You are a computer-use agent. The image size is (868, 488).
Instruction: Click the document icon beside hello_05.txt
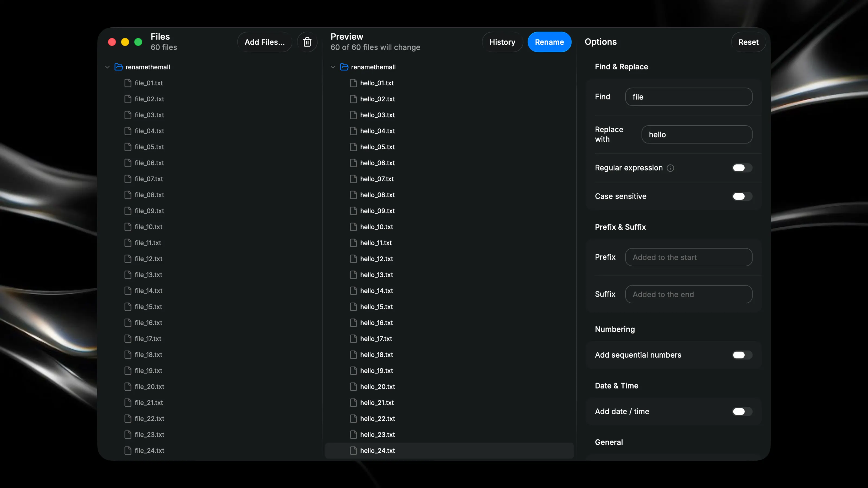[x=353, y=147]
